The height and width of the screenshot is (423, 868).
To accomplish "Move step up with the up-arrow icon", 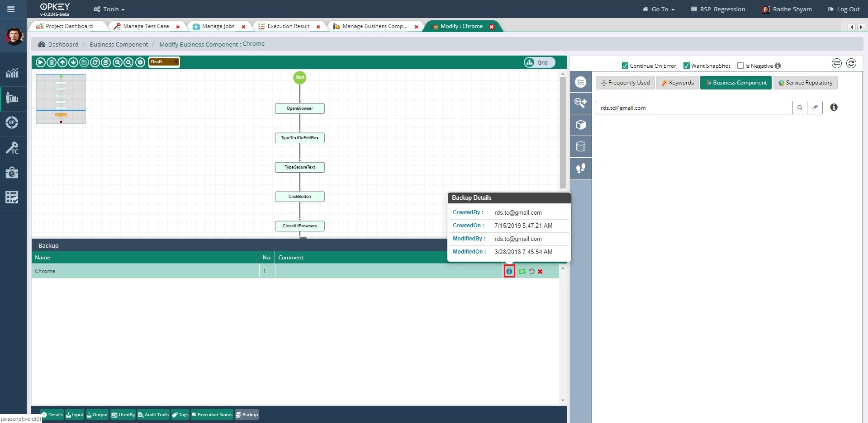I will 62,62.
